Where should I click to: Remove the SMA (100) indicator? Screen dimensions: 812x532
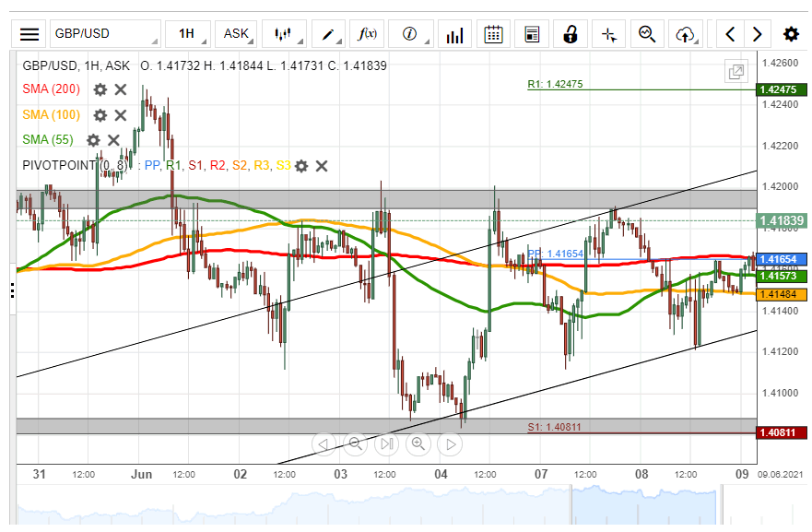click(x=121, y=115)
